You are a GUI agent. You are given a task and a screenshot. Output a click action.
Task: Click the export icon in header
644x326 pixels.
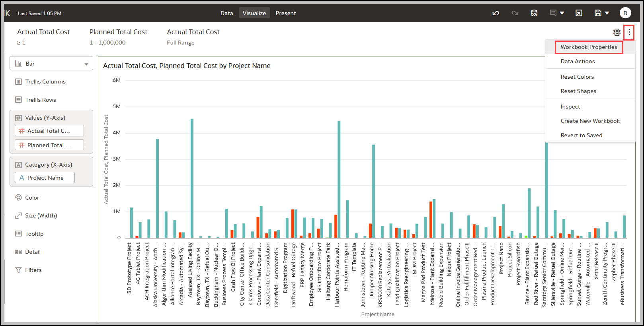[x=579, y=13]
